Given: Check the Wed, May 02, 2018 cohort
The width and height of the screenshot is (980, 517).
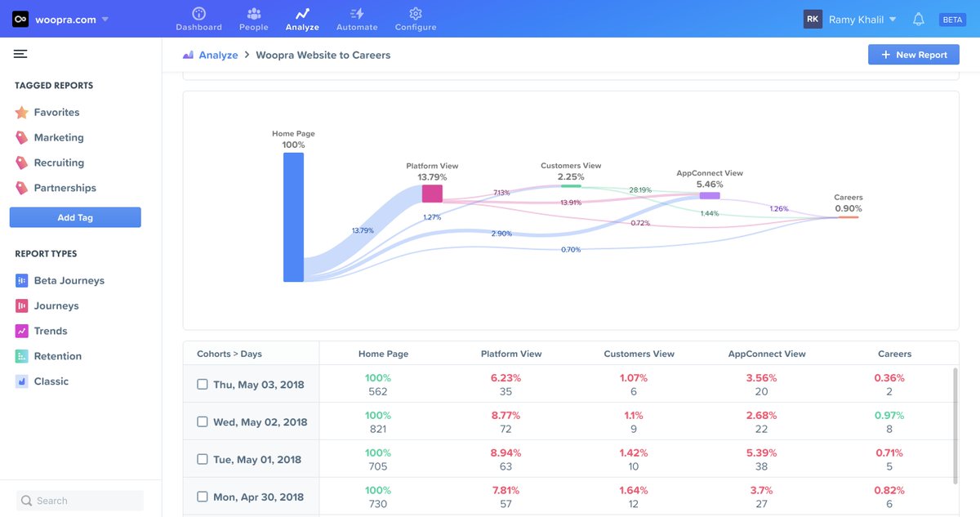Looking at the screenshot, I should pyautogui.click(x=203, y=422).
